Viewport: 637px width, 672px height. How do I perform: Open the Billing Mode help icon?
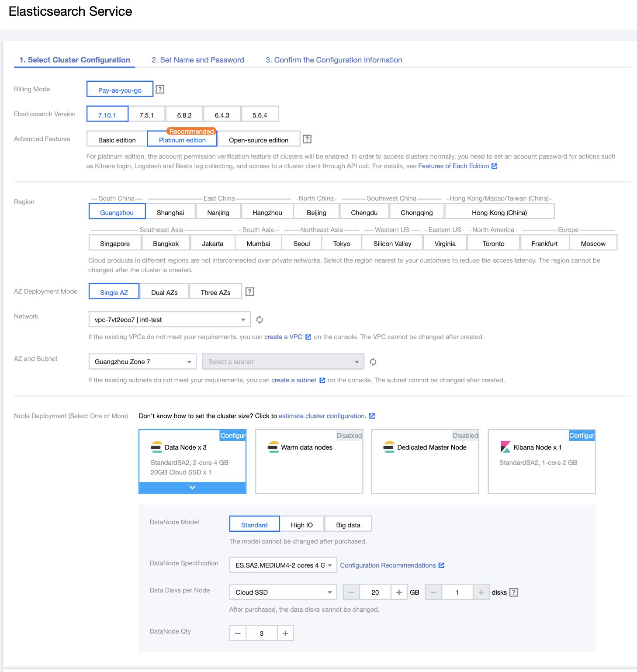[x=160, y=89]
